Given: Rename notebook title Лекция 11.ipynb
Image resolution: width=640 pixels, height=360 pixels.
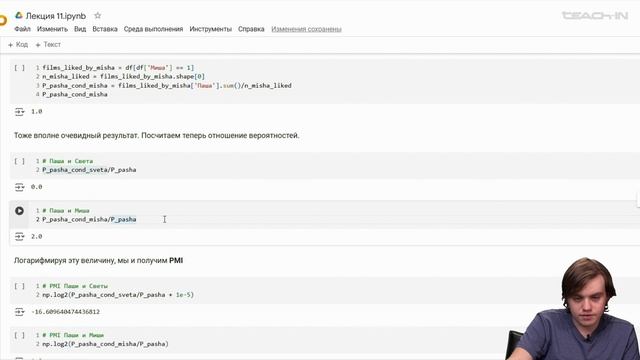Looking at the screenshot, I should click(56, 16).
